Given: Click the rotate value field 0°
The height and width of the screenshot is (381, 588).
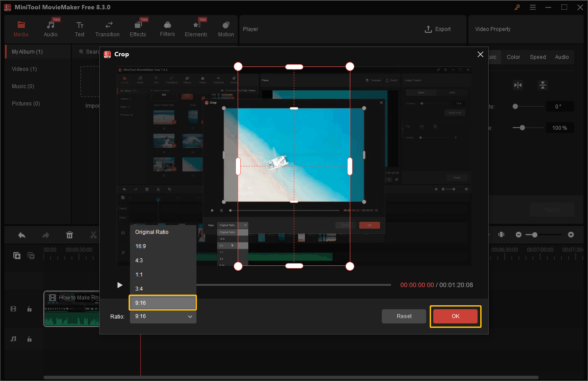Looking at the screenshot, I should click(x=560, y=106).
